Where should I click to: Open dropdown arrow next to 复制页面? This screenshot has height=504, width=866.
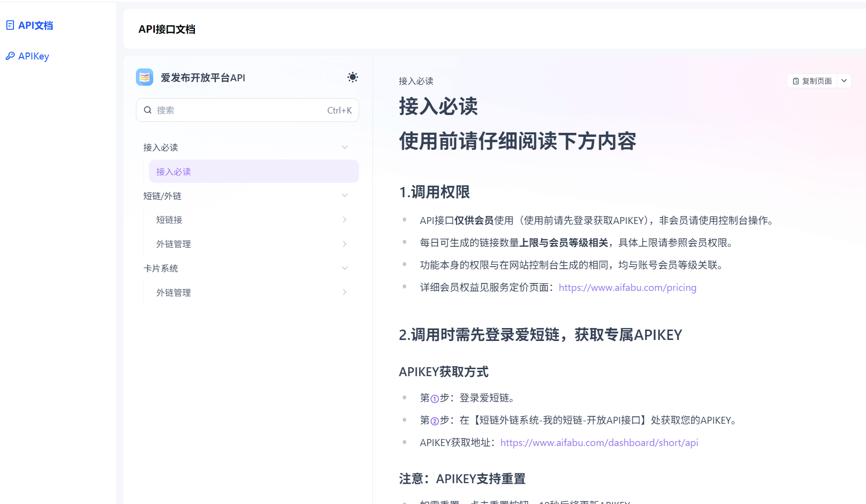click(844, 81)
